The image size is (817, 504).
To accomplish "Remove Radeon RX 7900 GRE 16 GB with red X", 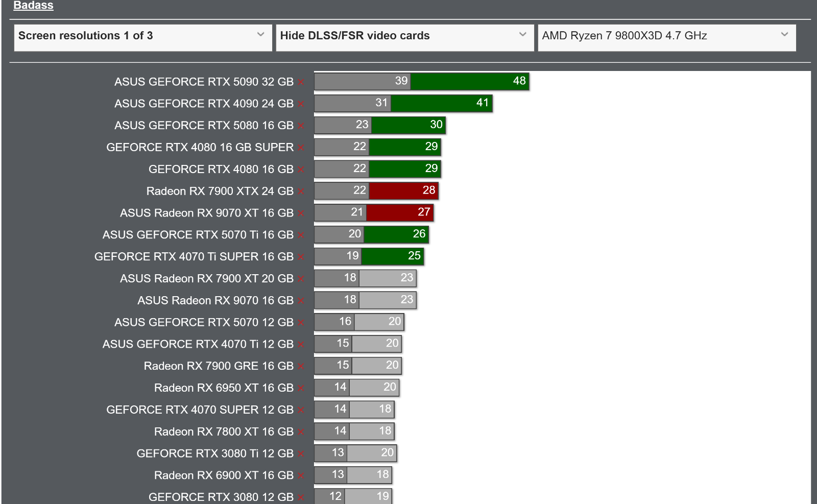I will [x=301, y=367].
